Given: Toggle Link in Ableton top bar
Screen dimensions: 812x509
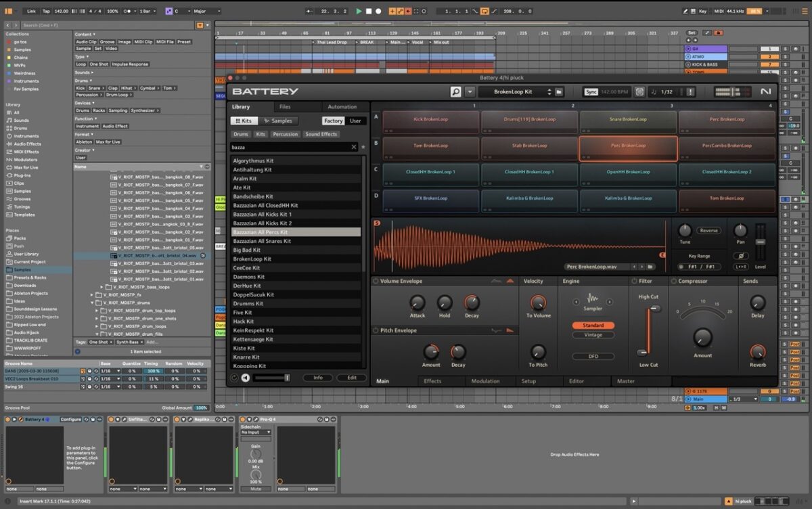Looking at the screenshot, I should (31, 12).
